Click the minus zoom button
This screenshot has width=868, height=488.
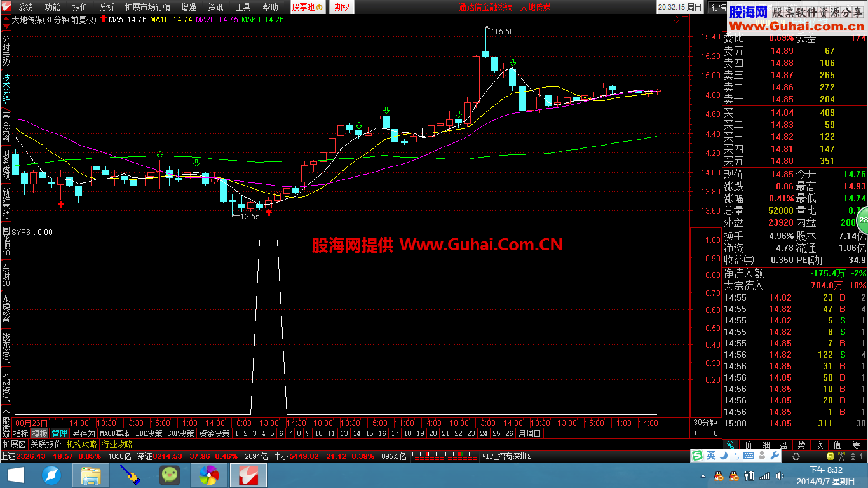(705, 433)
